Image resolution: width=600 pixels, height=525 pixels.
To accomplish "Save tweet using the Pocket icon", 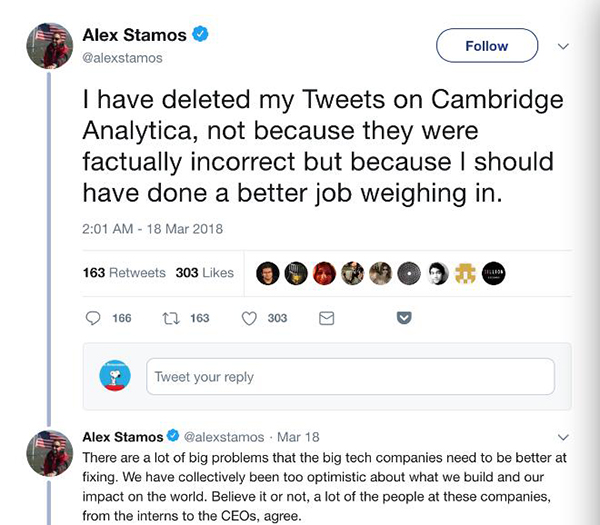I will tap(405, 318).
